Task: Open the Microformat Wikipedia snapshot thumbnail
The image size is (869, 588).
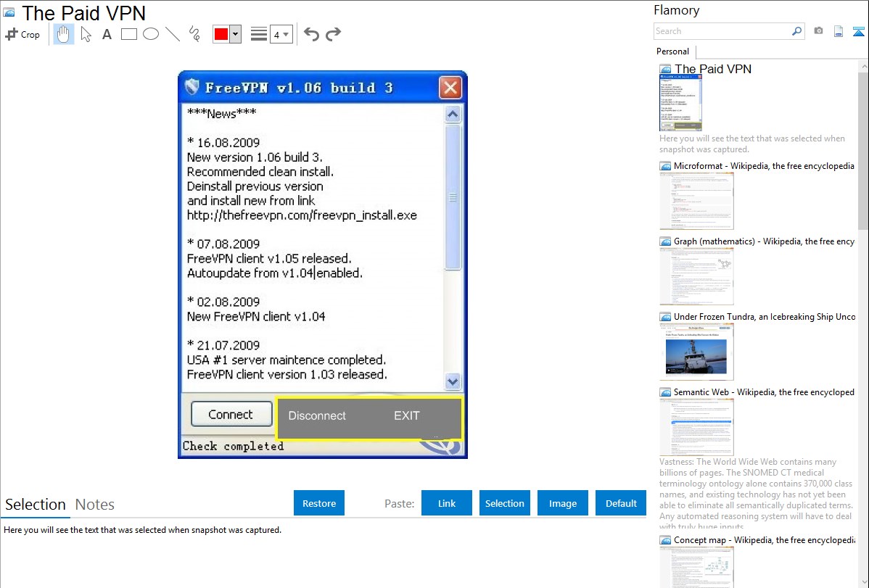Action: click(x=696, y=201)
